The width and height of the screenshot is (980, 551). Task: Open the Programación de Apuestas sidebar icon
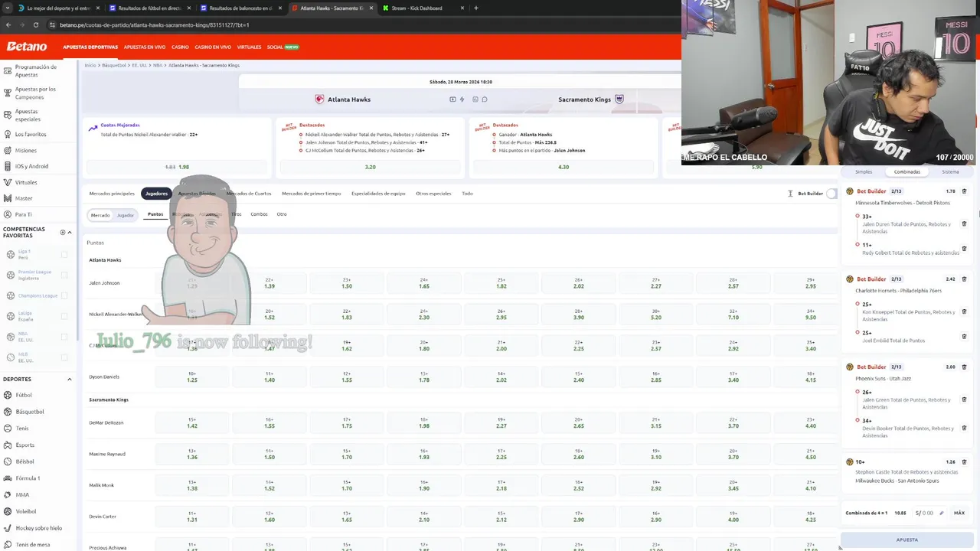pos(7,70)
